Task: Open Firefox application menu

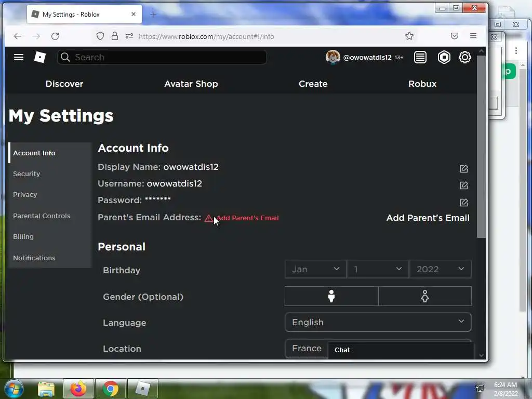Action: pyautogui.click(x=473, y=36)
